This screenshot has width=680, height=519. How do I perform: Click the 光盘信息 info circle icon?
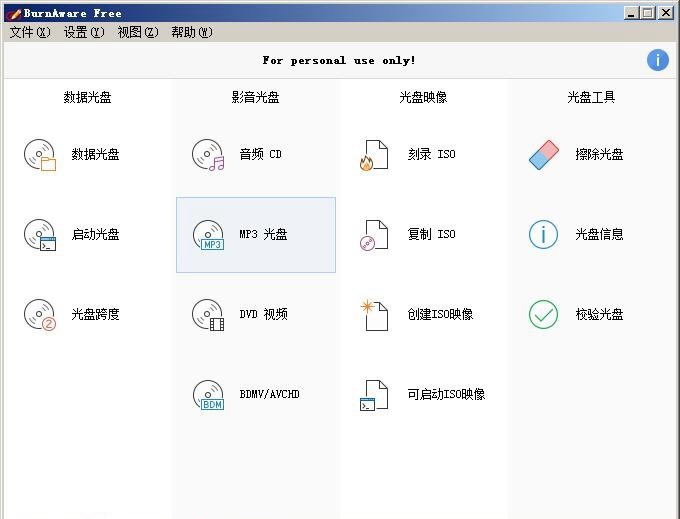pos(543,235)
